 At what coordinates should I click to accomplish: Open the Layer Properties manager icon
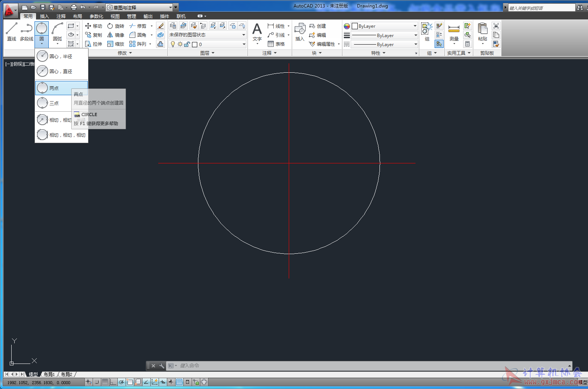[173, 25]
